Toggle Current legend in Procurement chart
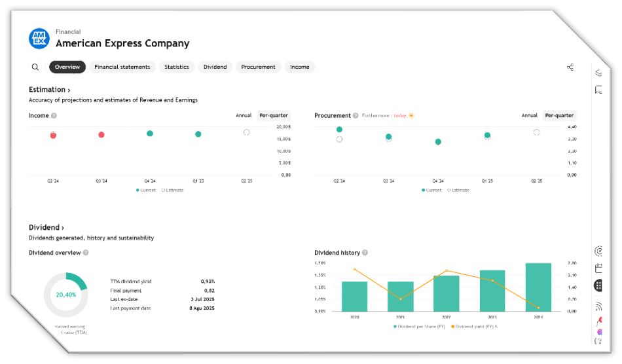 [431, 191]
